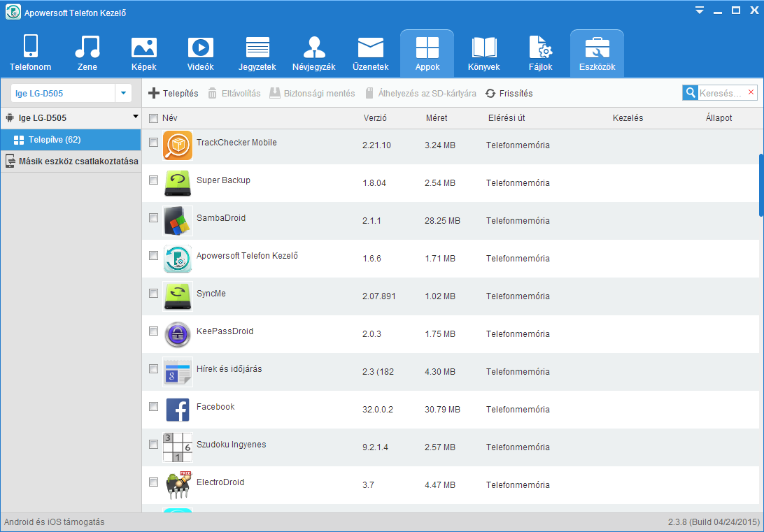The width and height of the screenshot is (764, 532).
Task: Click the Állapot column header
Action: pyautogui.click(x=719, y=117)
